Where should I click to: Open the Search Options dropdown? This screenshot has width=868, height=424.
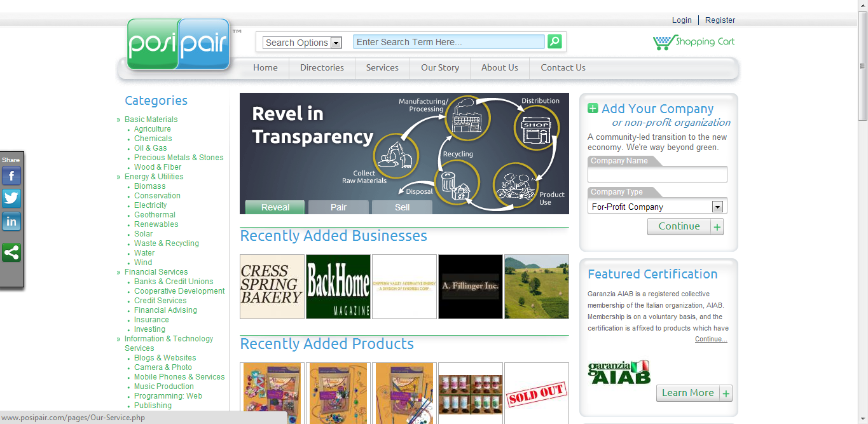point(302,43)
